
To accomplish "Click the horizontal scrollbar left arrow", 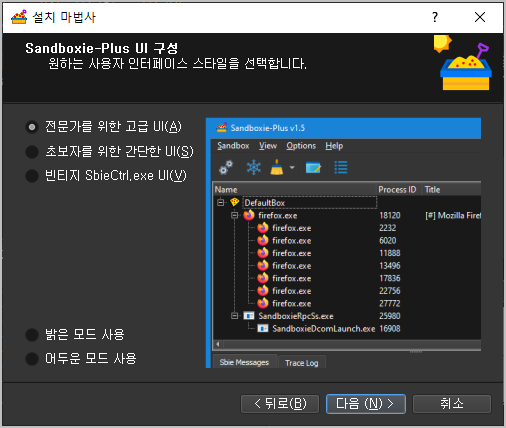I will (x=218, y=344).
